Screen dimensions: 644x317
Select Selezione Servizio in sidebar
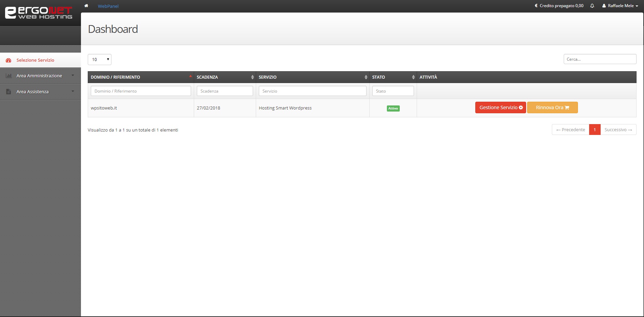click(35, 60)
